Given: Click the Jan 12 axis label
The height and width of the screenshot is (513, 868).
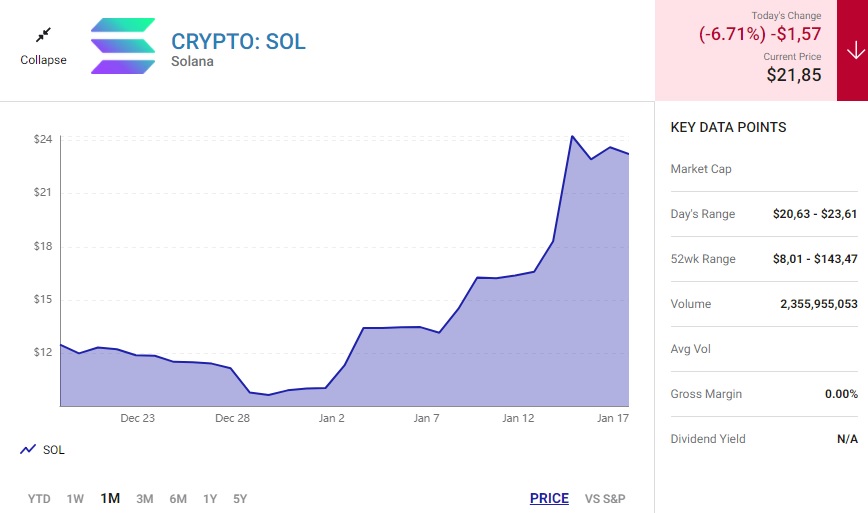Looking at the screenshot, I should pyautogui.click(x=518, y=418).
